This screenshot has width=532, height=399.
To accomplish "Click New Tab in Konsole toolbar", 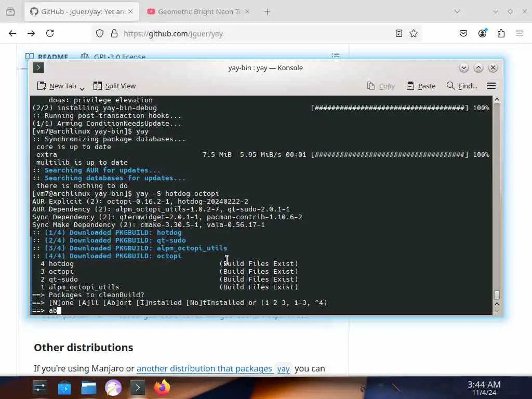I will coord(57,86).
